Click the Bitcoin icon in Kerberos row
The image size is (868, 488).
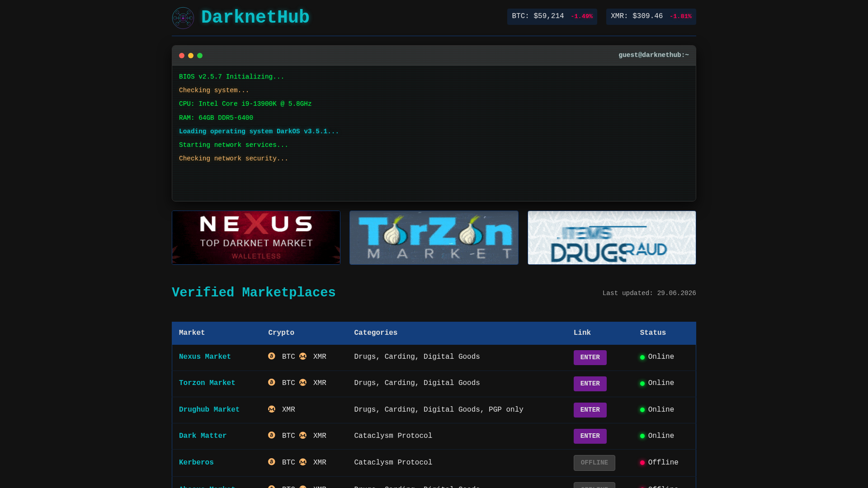click(272, 462)
